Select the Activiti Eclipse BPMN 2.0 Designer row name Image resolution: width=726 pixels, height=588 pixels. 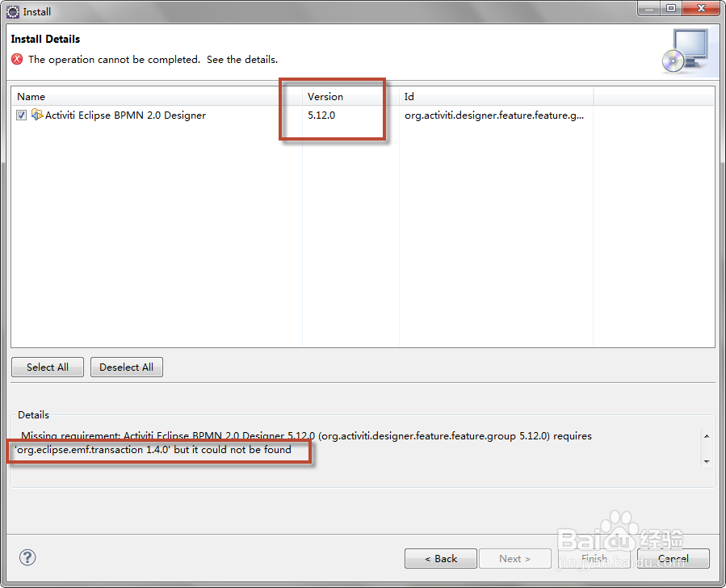point(125,115)
